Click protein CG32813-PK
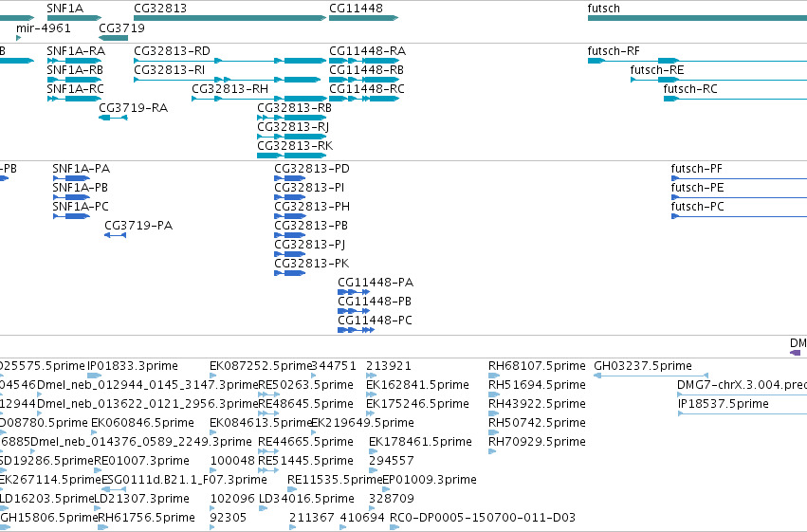Image resolution: width=807 pixels, height=532 pixels. tap(290, 273)
